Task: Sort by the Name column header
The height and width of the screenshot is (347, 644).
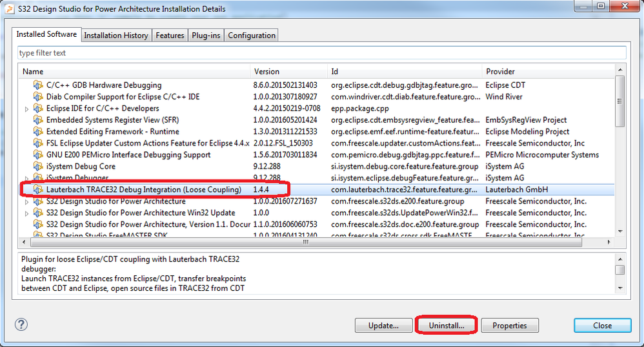Action: coord(134,72)
